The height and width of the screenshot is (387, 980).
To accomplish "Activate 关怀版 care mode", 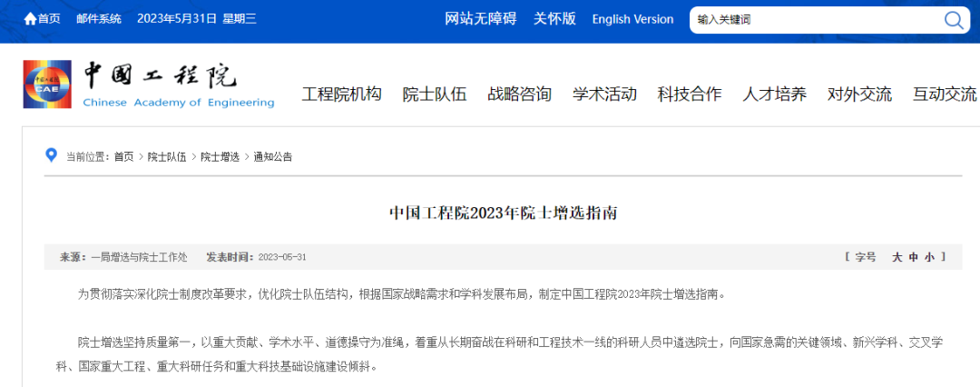I will click(554, 19).
